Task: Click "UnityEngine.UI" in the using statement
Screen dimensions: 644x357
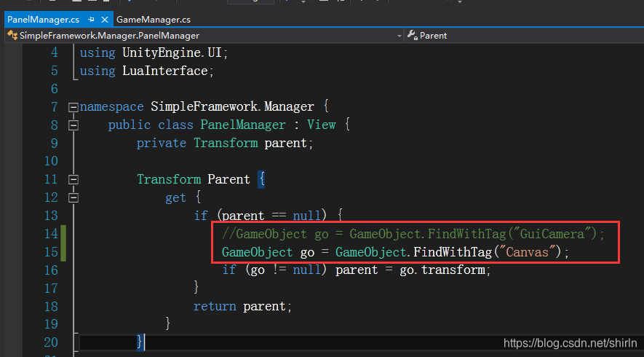Action: 172,52
